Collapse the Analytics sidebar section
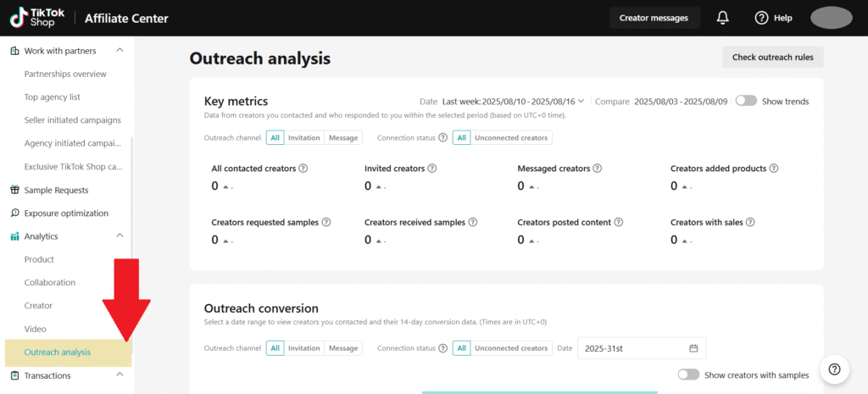The image size is (868, 394). [120, 236]
